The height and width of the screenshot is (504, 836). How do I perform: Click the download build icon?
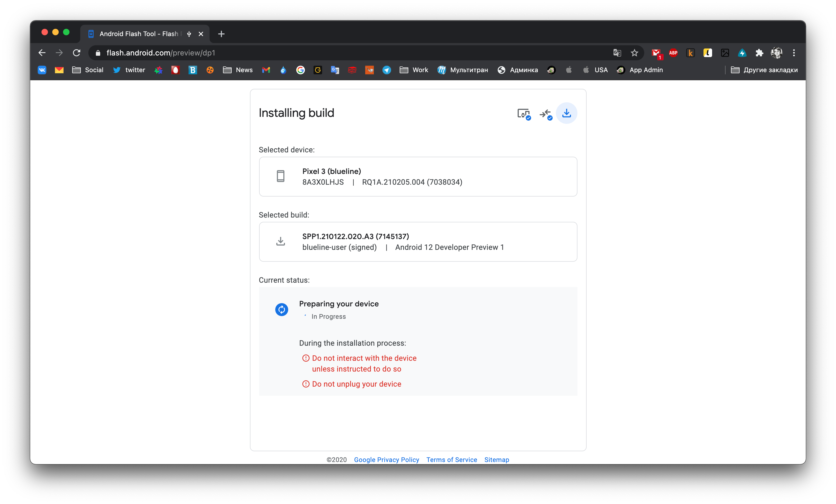567,113
